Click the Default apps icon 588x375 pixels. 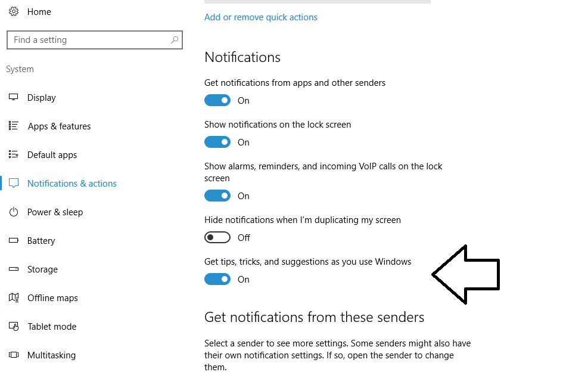[14, 155]
